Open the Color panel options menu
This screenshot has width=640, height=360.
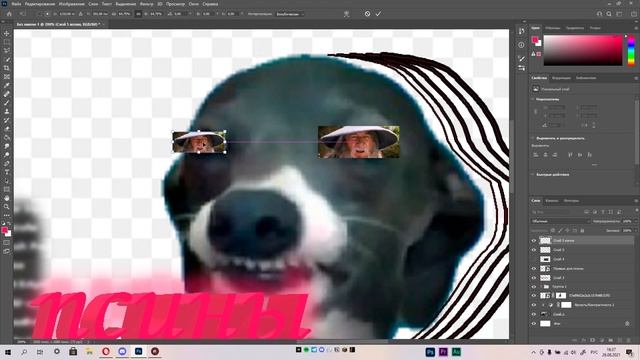(x=635, y=28)
